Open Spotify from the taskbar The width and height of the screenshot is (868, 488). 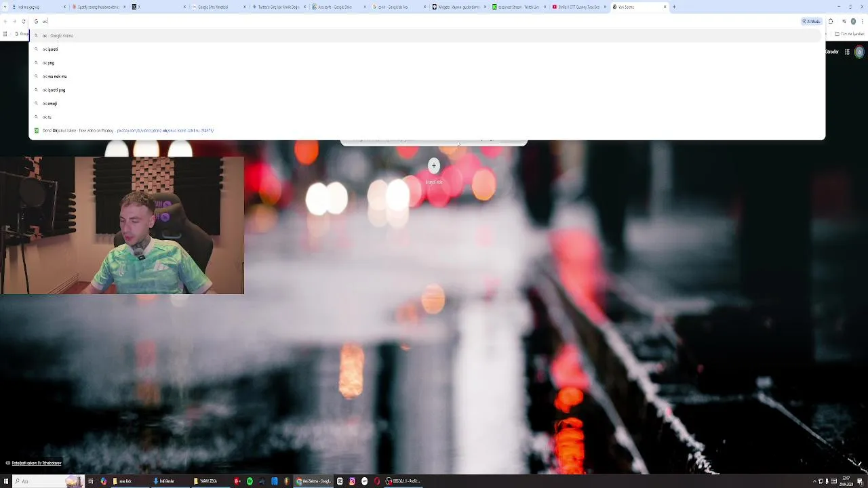250,481
